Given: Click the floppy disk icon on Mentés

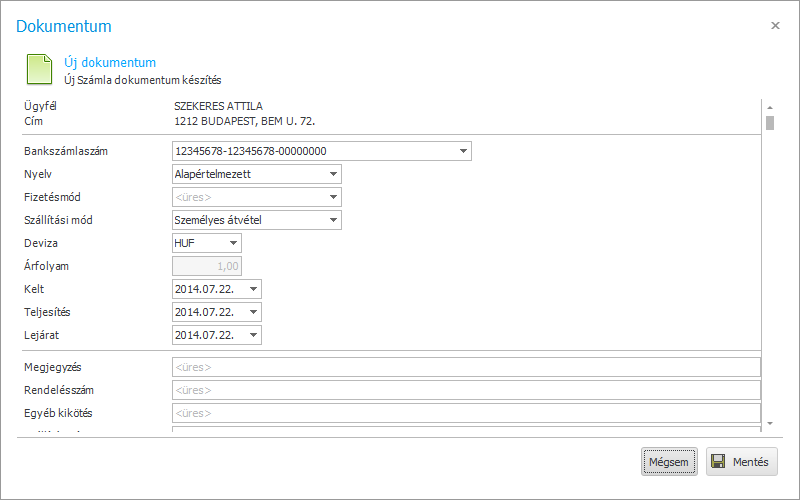Looking at the screenshot, I should click(718, 462).
